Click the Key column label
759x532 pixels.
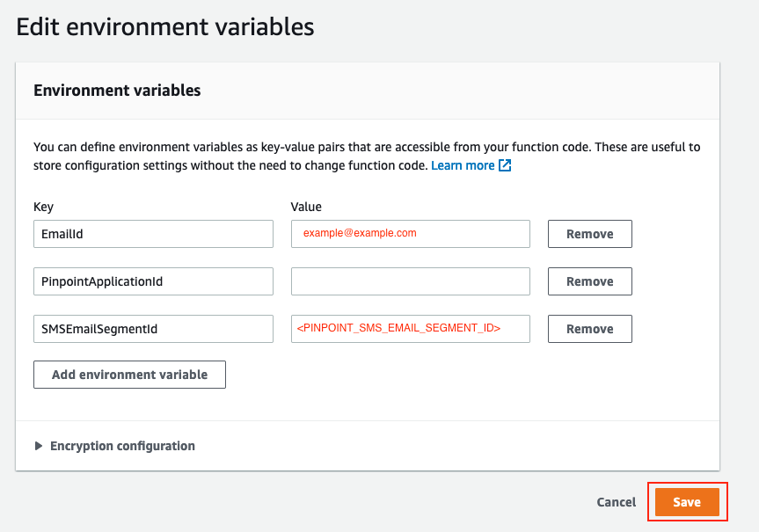(x=43, y=207)
